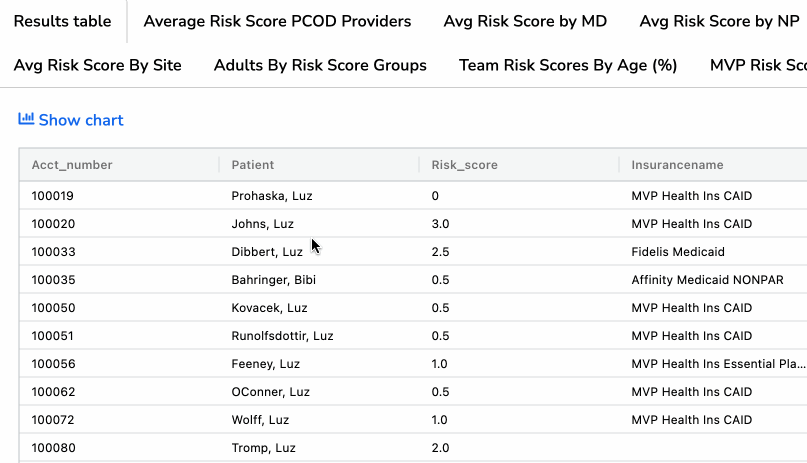Select the Avg Risk Score by MD tab
807x463 pixels.
click(x=525, y=21)
